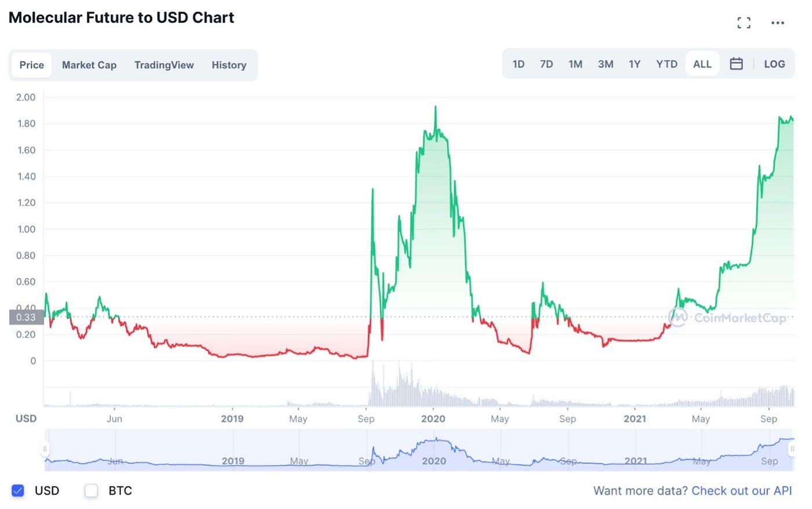
Task: Select the 7D time range
Action: (x=546, y=64)
